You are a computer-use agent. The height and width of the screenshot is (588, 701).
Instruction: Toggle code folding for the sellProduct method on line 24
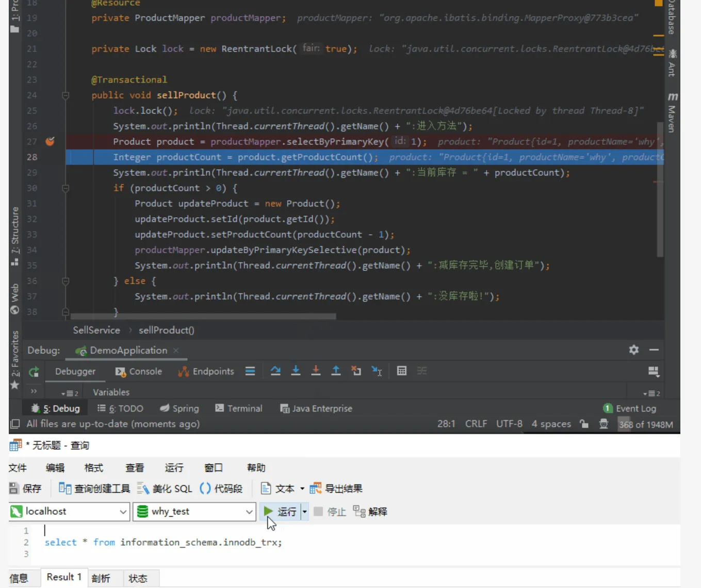click(66, 95)
